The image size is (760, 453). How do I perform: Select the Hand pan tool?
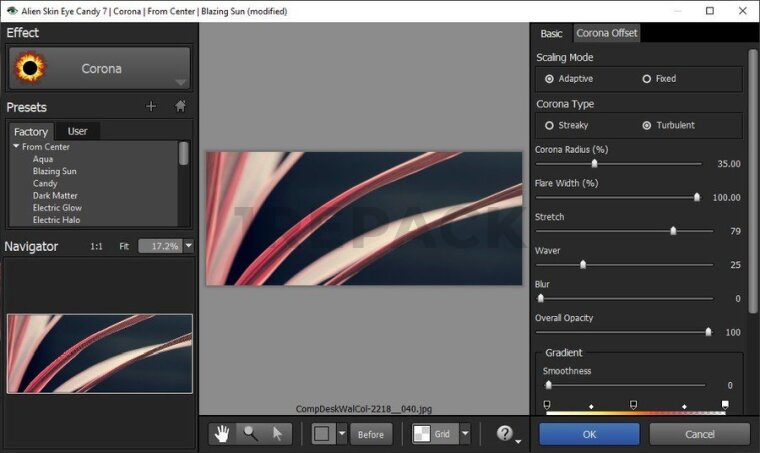point(222,434)
